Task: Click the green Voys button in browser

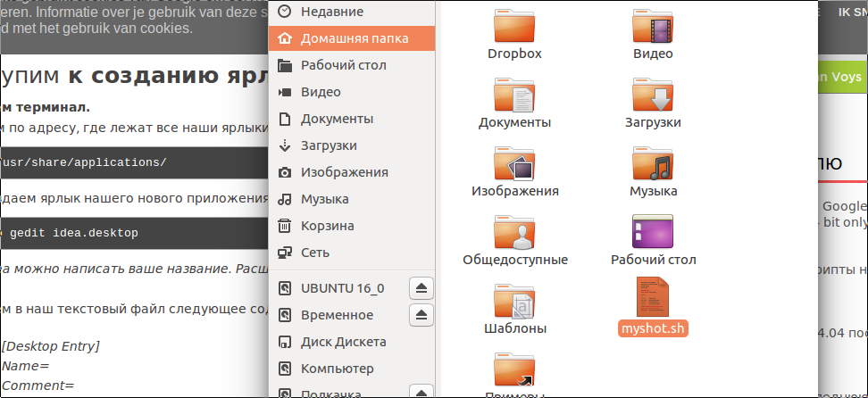Action: pos(842,77)
